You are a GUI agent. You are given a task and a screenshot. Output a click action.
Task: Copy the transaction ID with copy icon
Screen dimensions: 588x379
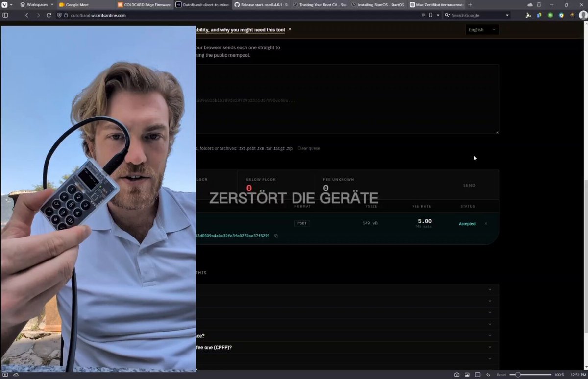point(276,236)
